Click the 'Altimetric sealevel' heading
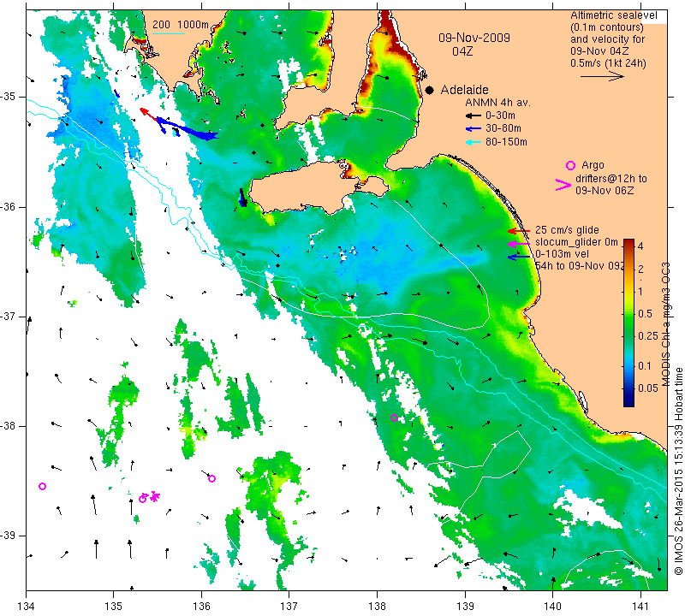Screen dimensions: 685x616 (613, 15)
